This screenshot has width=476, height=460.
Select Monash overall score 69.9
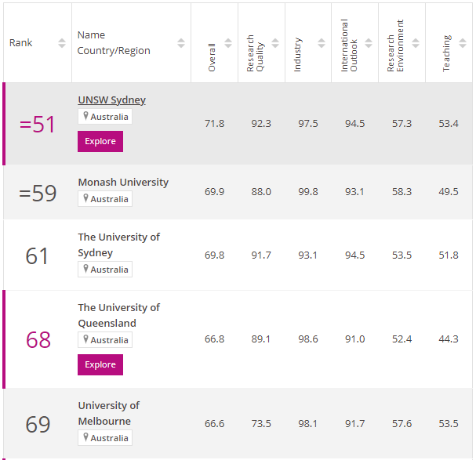214,192
